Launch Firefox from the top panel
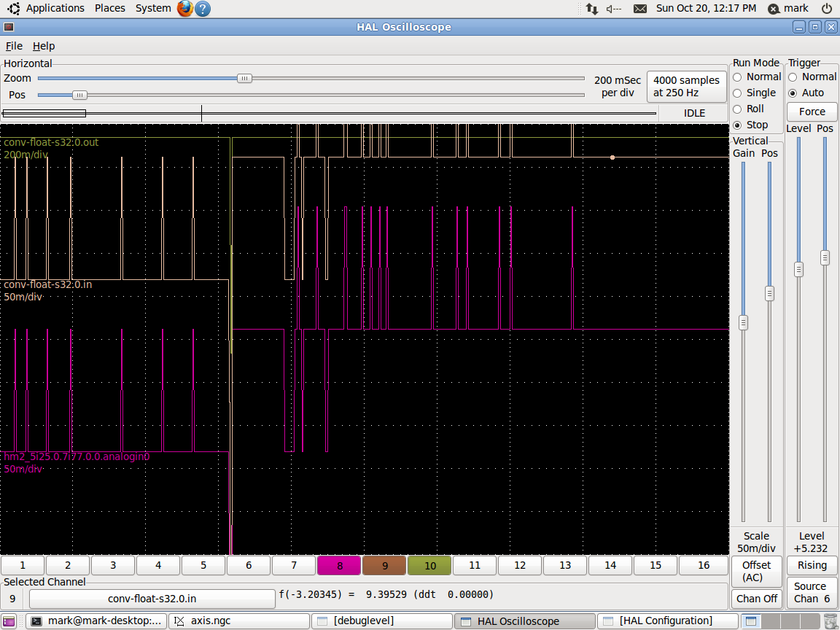 (x=184, y=8)
